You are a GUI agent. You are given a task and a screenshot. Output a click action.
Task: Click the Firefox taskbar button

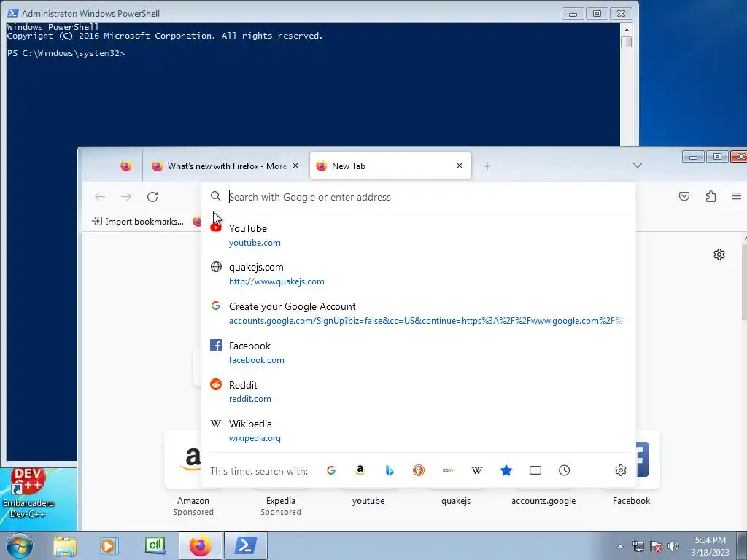pyautogui.click(x=200, y=545)
